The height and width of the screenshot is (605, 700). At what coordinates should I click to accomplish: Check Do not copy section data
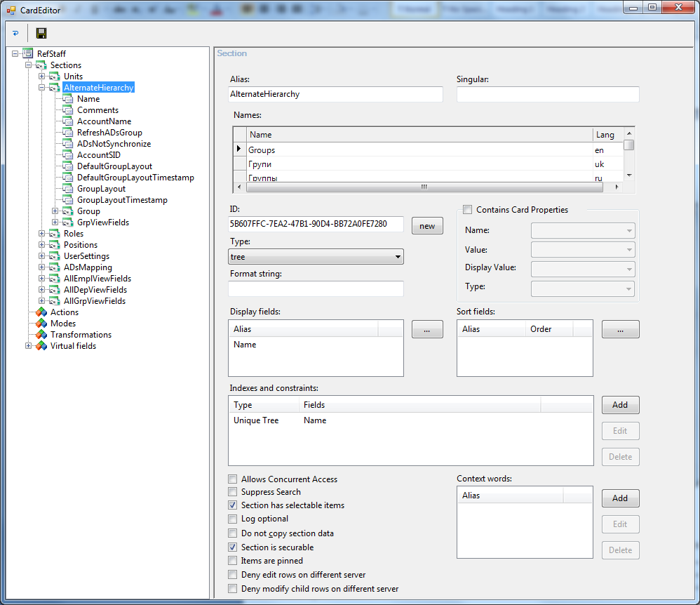point(233,533)
